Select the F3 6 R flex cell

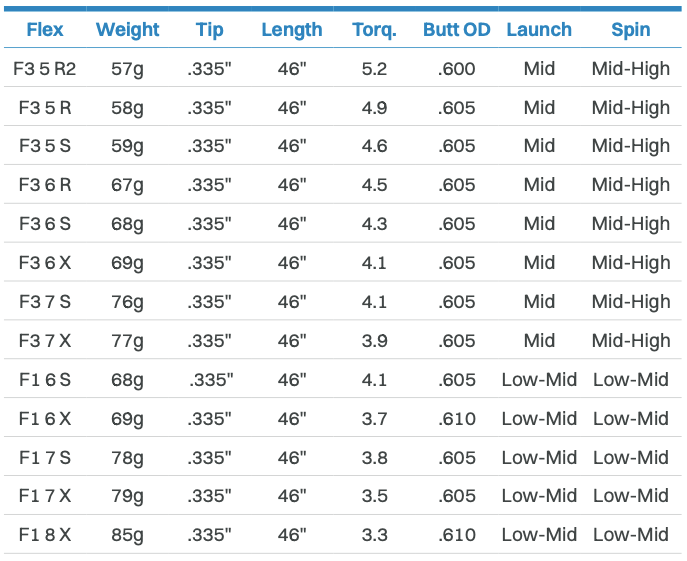point(45,185)
